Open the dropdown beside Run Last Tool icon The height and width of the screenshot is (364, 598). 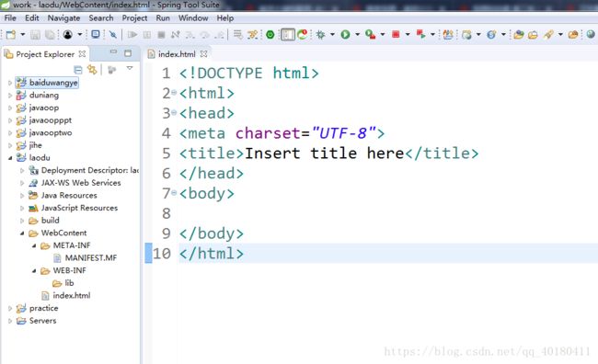(383, 35)
